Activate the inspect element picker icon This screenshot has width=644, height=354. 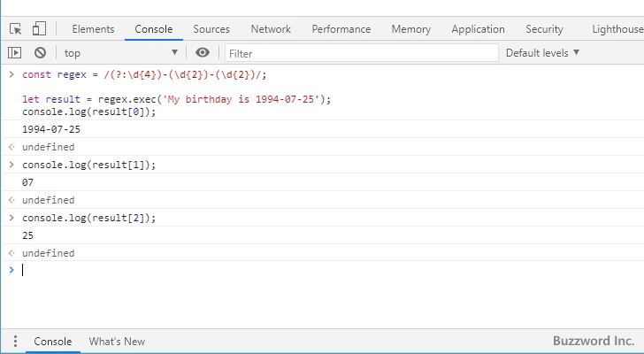pyautogui.click(x=15, y=29)
